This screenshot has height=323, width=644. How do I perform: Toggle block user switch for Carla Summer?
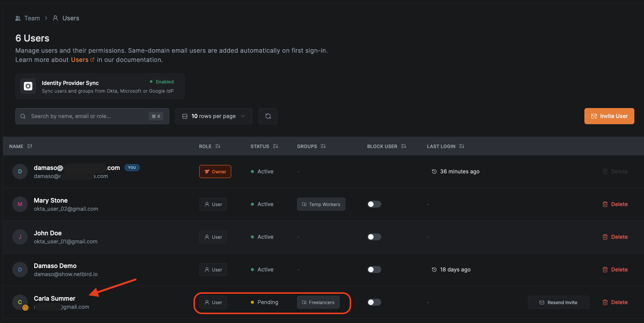tap(374, 302)
